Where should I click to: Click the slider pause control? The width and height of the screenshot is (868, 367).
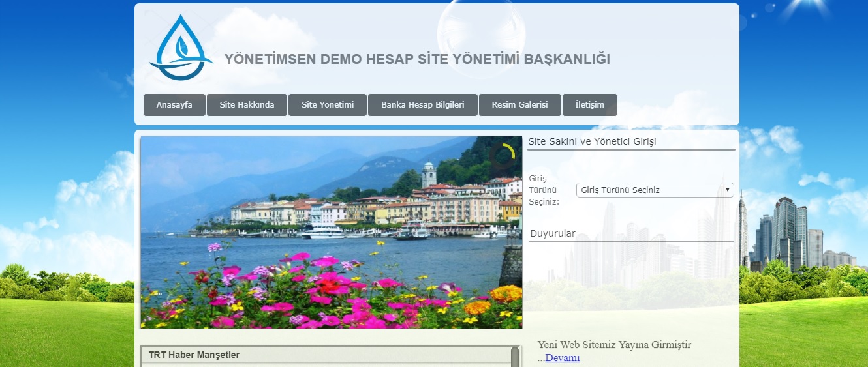tap(157, 294)
